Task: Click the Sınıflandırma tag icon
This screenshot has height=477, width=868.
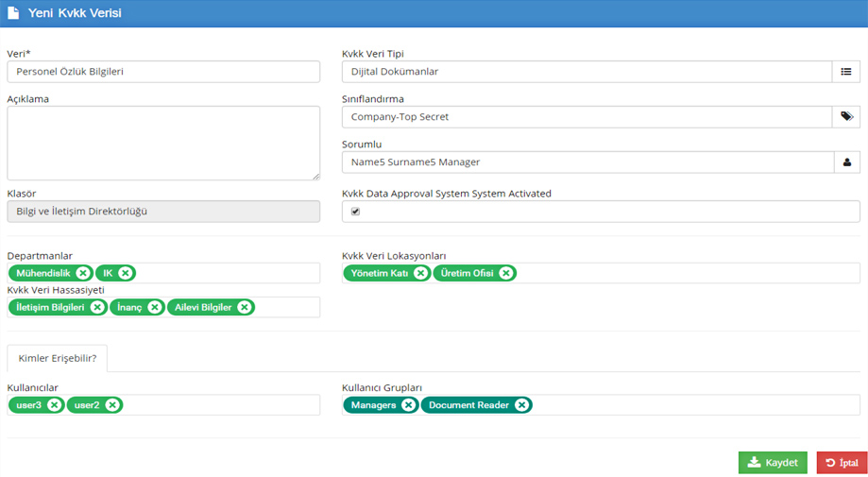Action: (845, 117)
